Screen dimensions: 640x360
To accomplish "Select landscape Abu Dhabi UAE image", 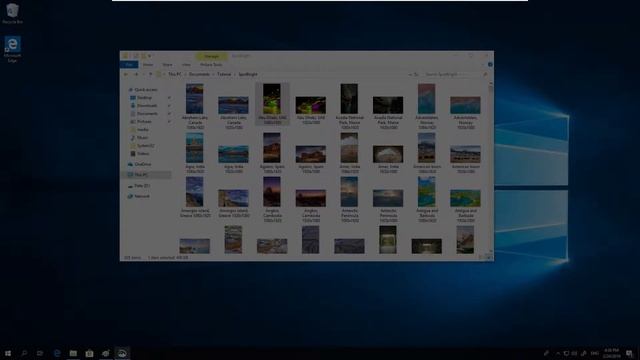I will (x=311, y=105).
